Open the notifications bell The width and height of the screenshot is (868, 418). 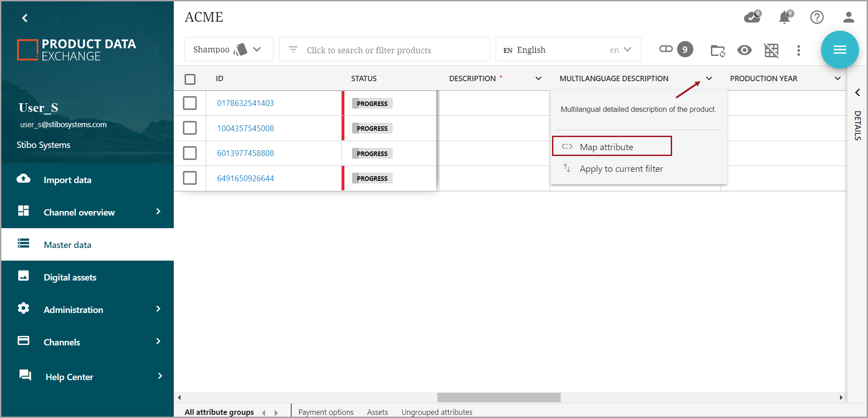[x=785, y=17]
